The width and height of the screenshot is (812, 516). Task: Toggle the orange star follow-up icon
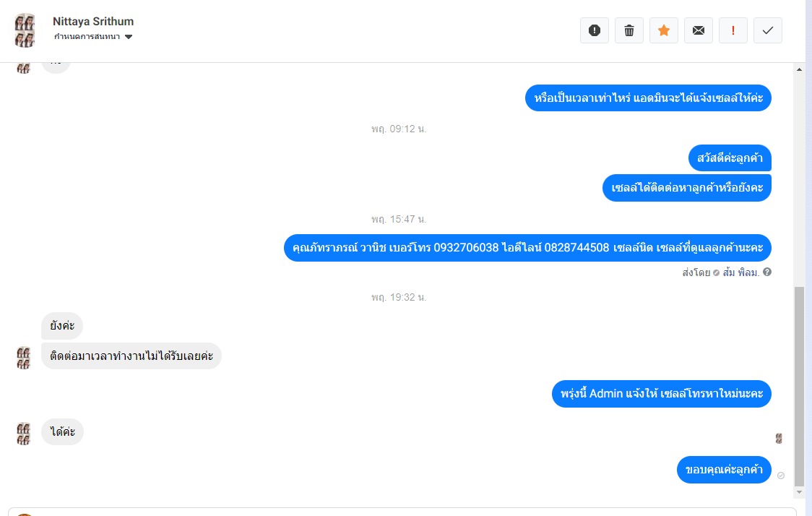click(x=663, y=30)
